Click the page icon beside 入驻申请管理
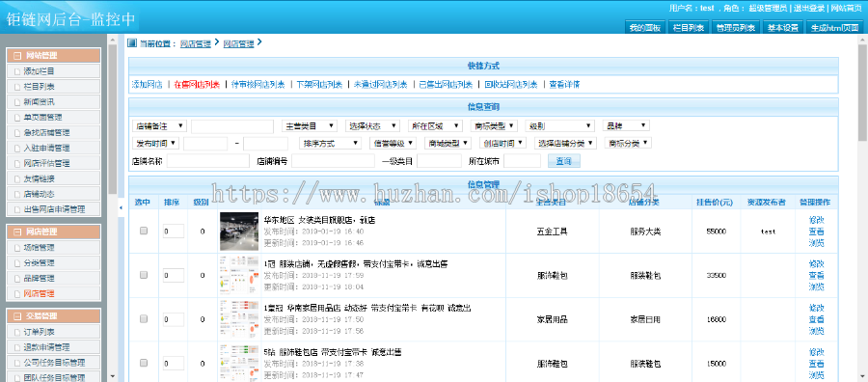Screen dimensions: 868x382 (17, 149)
